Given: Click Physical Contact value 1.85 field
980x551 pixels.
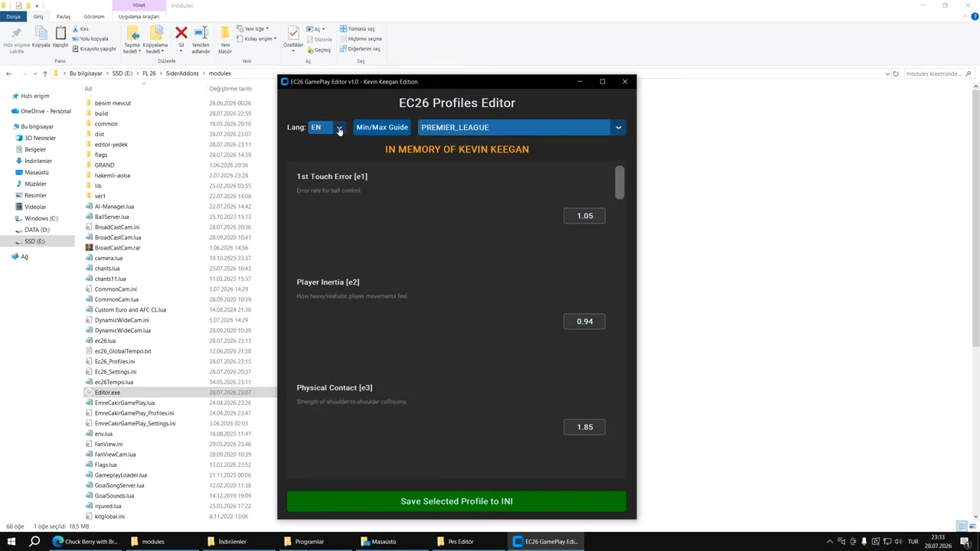Looking at the screenshot, I should (x=585, y=427).
